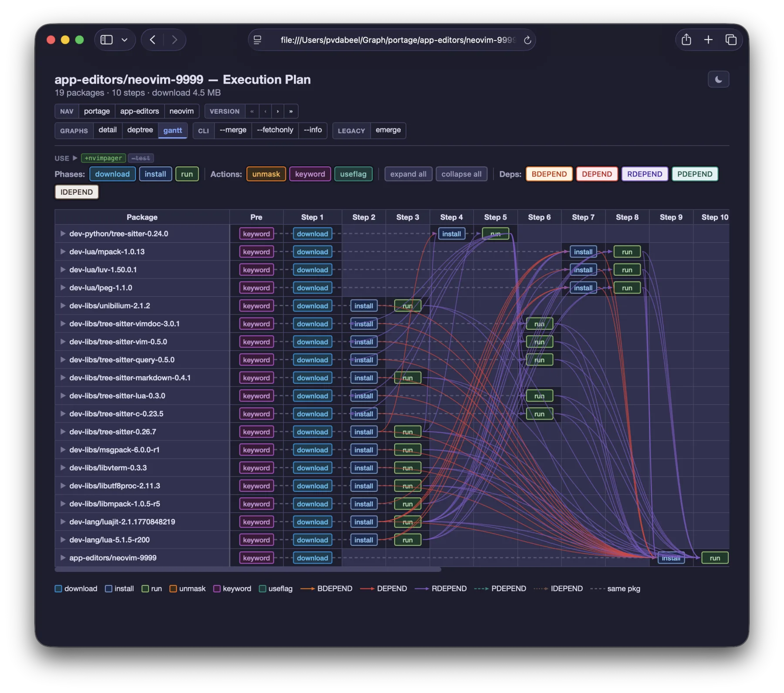Toggle the keyword action filter
This screenshot has height=693, width=784.
[310, 174]
